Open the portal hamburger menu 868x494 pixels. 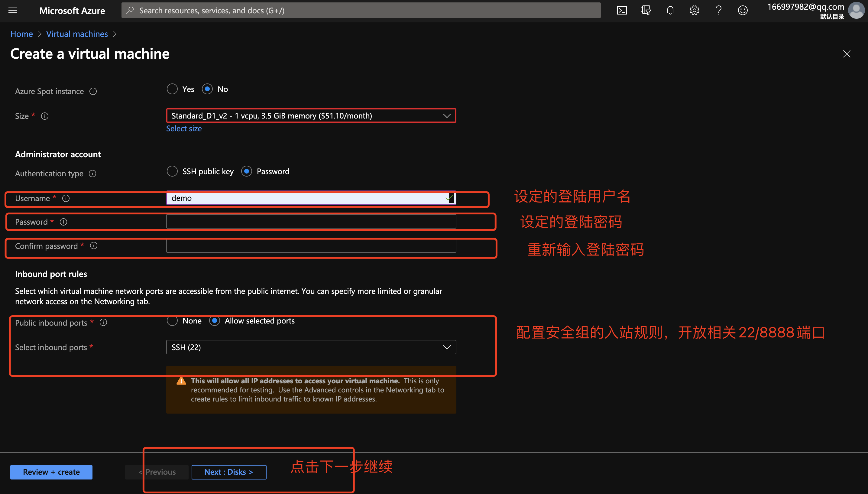point(13,11)
